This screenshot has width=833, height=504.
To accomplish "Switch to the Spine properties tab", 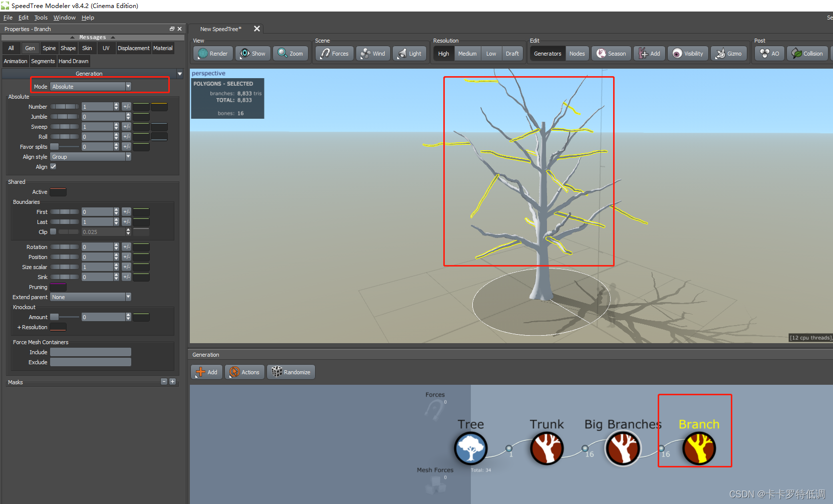I will [x=49, y=48].
